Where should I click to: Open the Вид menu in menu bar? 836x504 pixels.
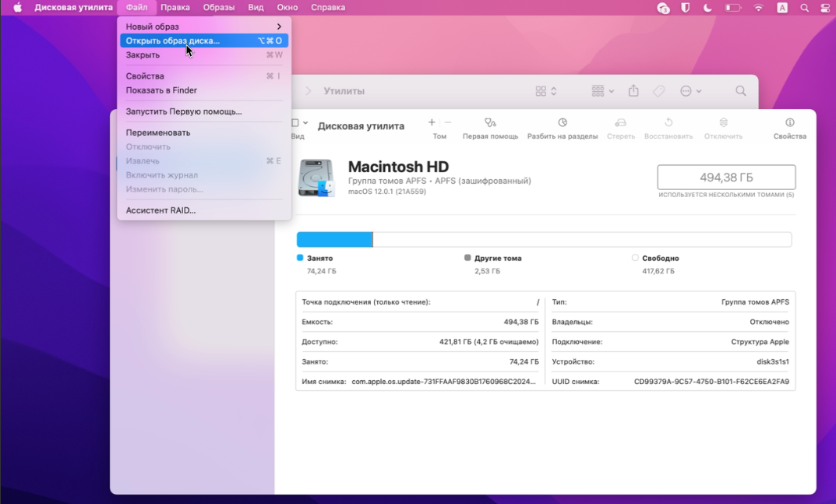coord(256,8)
